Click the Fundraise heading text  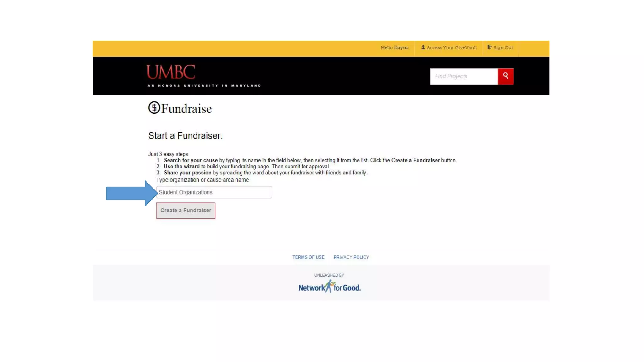(186, 109)
